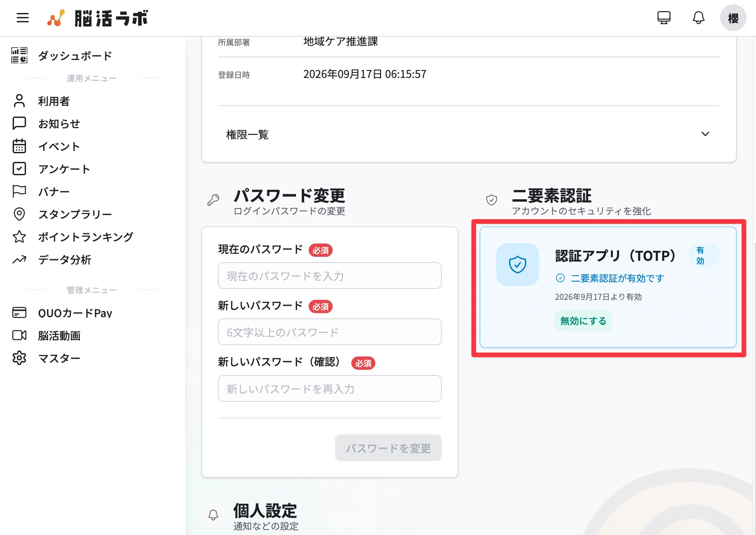Image resolution: width=756 pixels, height=535 pixels.
Task: Open お知らせ menu item
Action: click(59, 123)
